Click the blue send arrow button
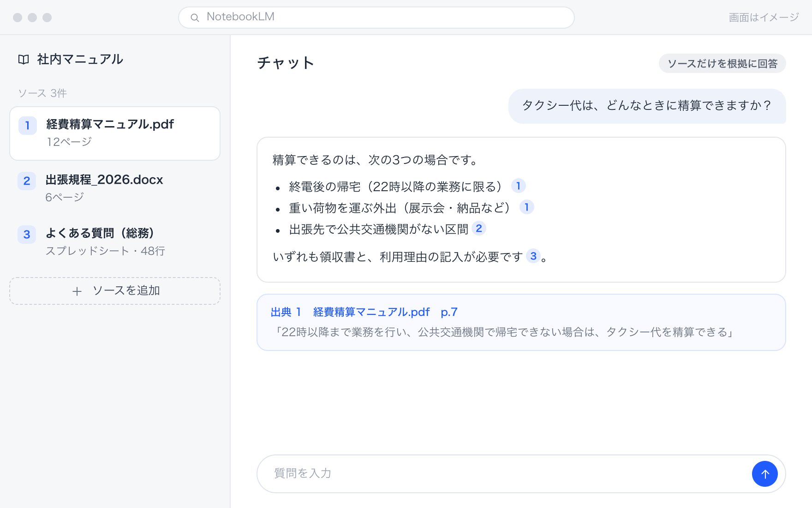This screenshot has width=812, height=508. [x=764, y=474]
